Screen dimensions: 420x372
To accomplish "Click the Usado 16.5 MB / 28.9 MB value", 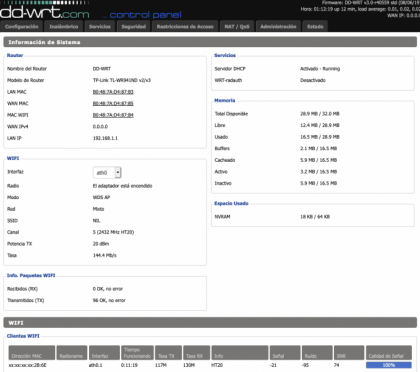I will (320, 137).
